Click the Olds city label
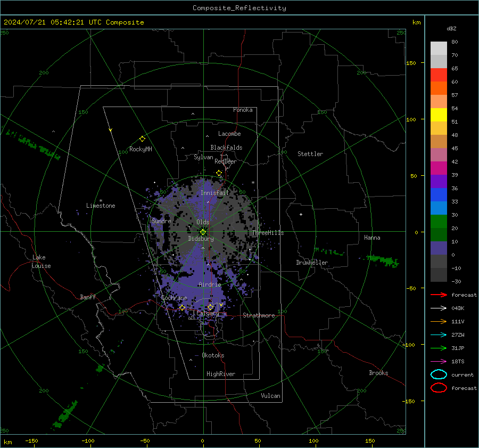Viewport: 479px width, 448px height. click(203, 222)
